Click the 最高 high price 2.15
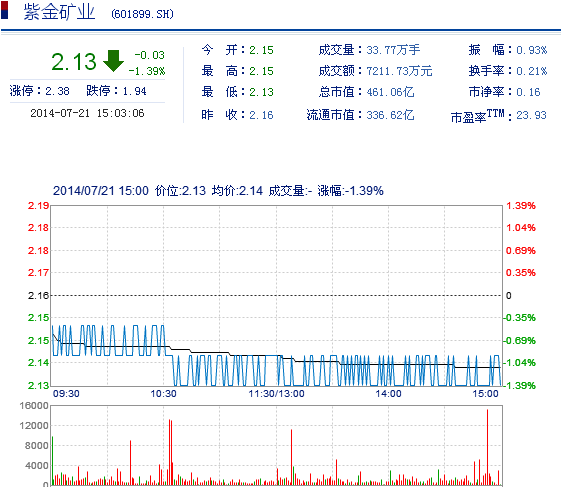Image resolution: width=562 pixels, height=487 pixels. tap(261, 71)
